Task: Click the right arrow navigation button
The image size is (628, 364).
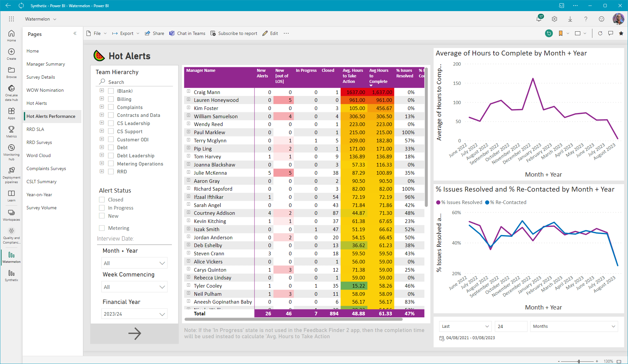Action: (134, 333)
